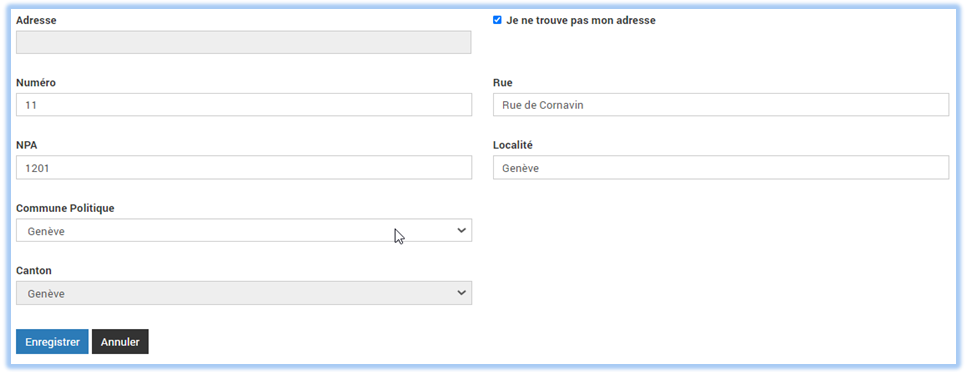This screenshot has width=967, height=372.
Task: Open the Commune Politique dropdown
Action: (244, 231)
